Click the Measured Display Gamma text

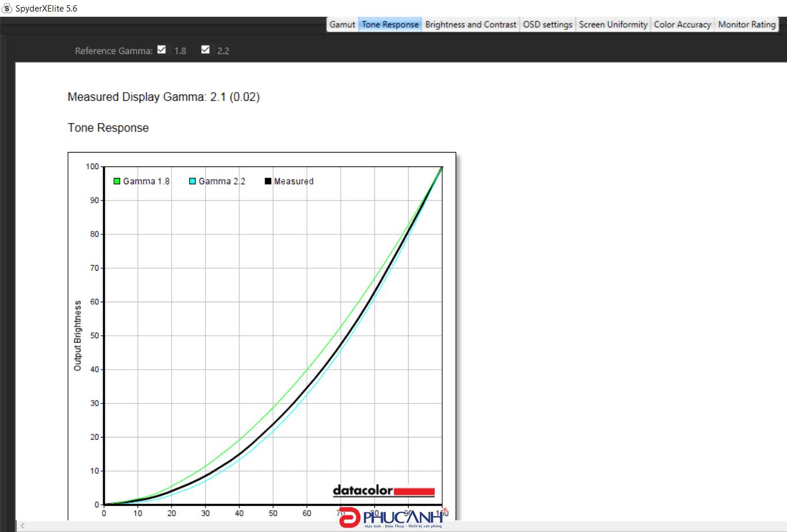164,97
